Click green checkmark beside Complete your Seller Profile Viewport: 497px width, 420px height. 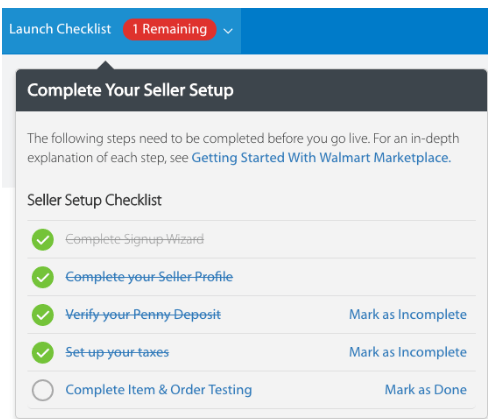[43, 277]
